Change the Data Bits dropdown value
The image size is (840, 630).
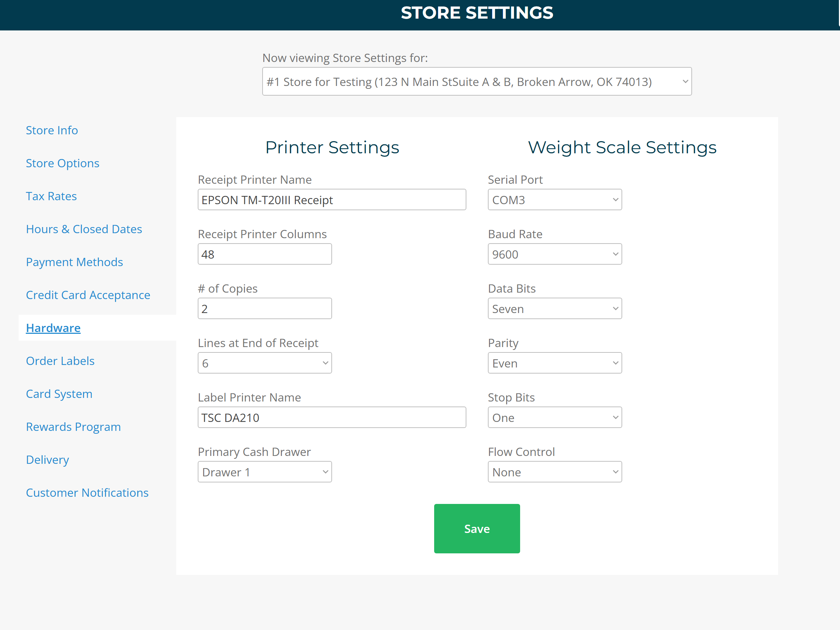555,309
